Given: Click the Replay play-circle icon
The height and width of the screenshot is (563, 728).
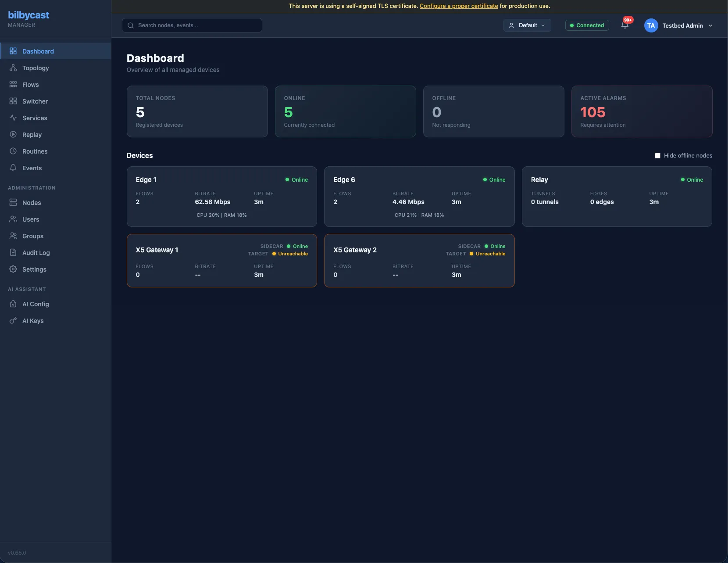Looking at the screenshot, I should tap(13, 134).
